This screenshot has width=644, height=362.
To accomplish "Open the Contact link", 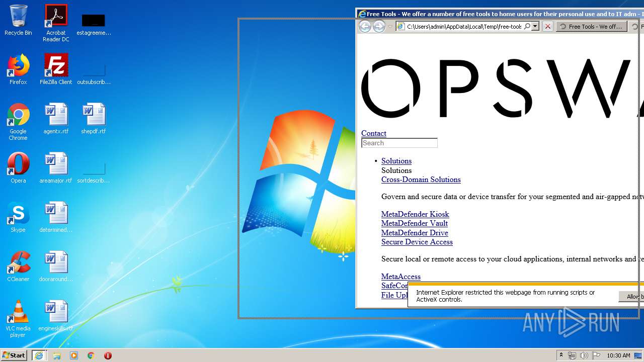I will coord(374,133).
